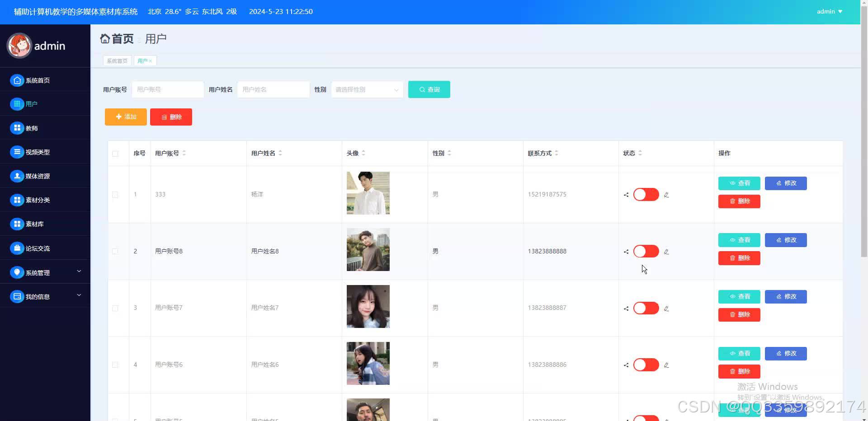Toggle status switch for 用户账号7

click(x=646, y=308)
